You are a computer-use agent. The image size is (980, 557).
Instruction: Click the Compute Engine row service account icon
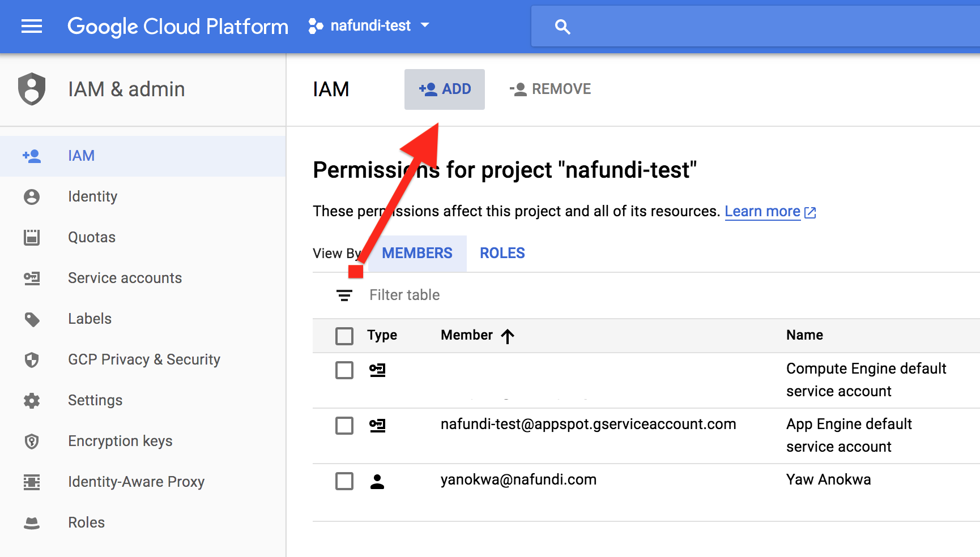377,370
